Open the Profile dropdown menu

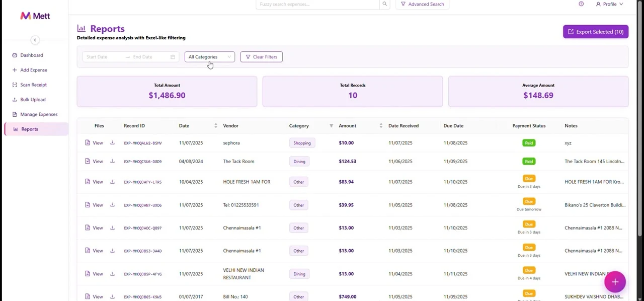609,4
